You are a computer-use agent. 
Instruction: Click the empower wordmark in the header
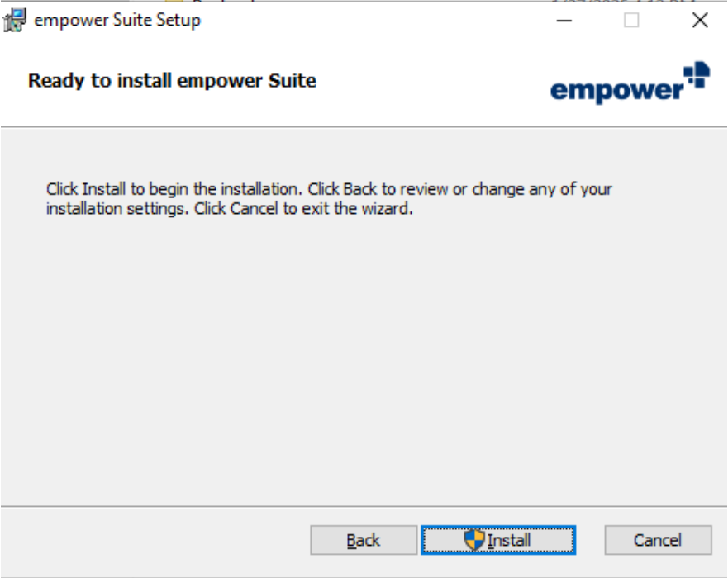click(x=616, y=91)
